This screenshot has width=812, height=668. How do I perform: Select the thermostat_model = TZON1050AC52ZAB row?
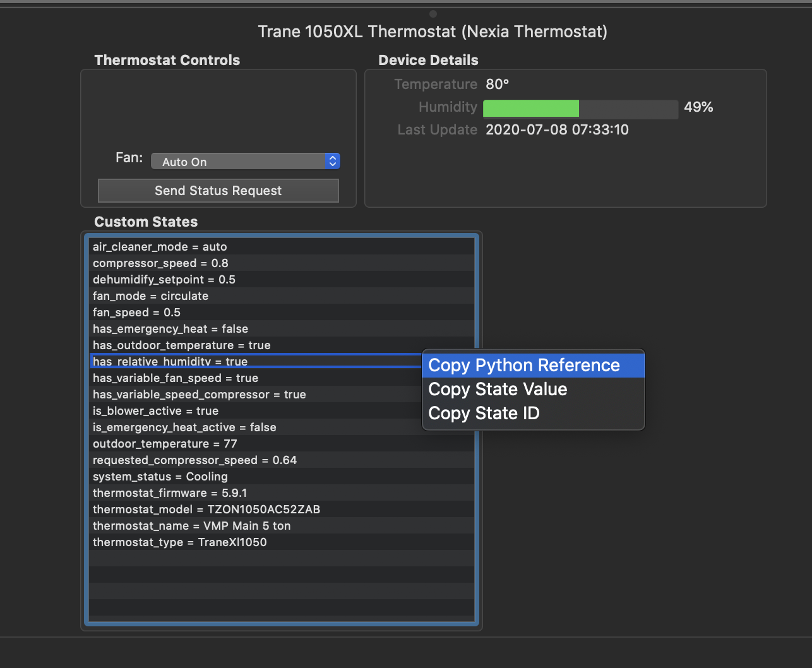pos(282,510)
